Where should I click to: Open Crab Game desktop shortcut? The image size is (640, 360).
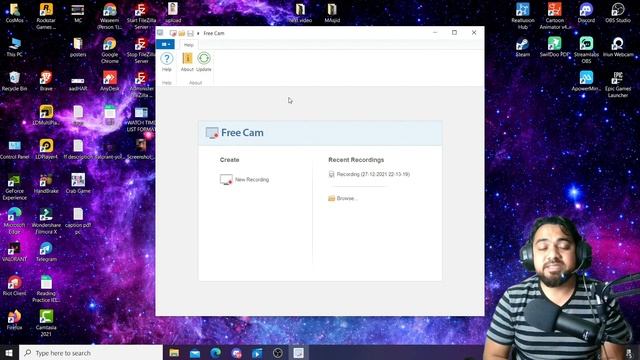coord(78,183)
